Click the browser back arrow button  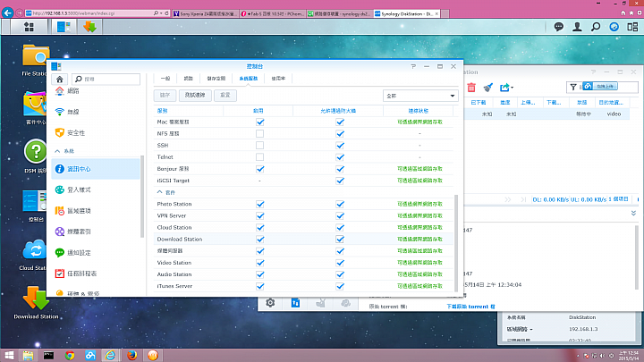pyautogui.click(x=7, y=13)
